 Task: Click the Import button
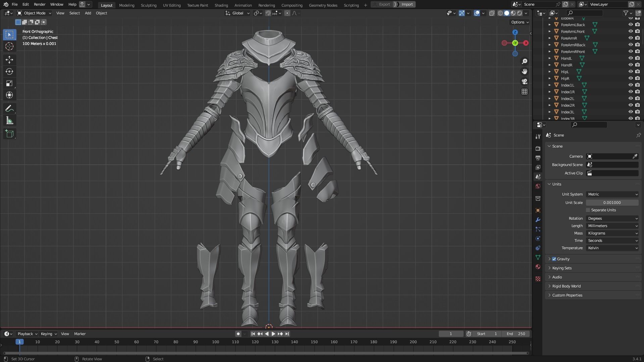[404, 4]
